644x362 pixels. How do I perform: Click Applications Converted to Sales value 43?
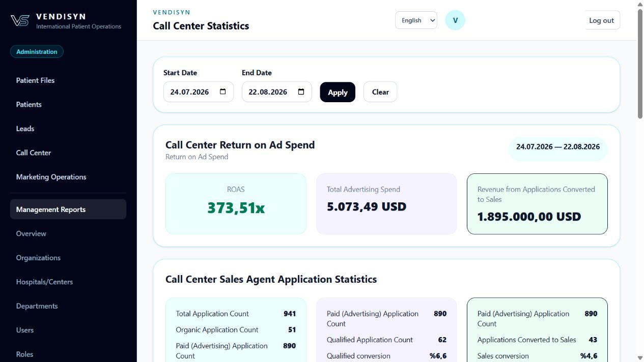[x=593, y=340]
